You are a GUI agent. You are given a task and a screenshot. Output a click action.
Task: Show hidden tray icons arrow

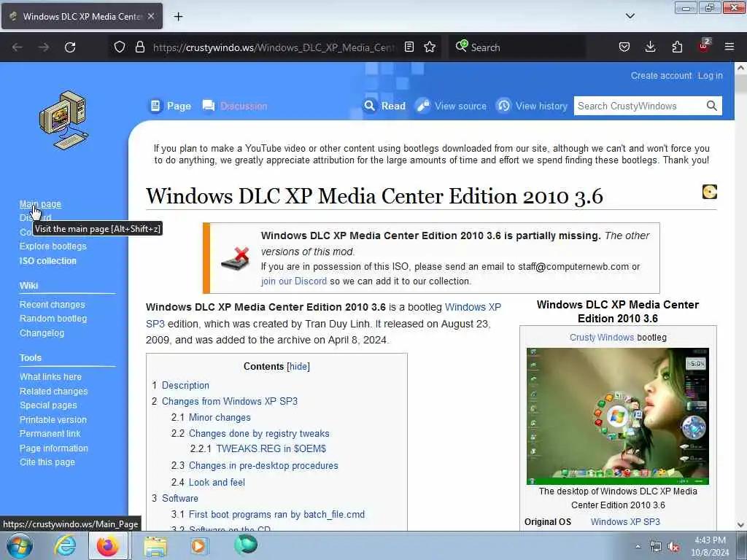click(x=638, y=547)
